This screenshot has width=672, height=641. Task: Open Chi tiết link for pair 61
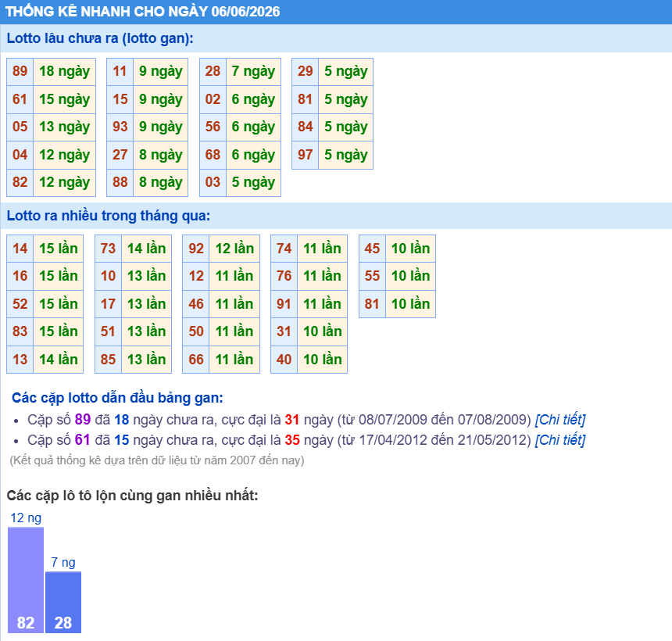pos(559,440)
